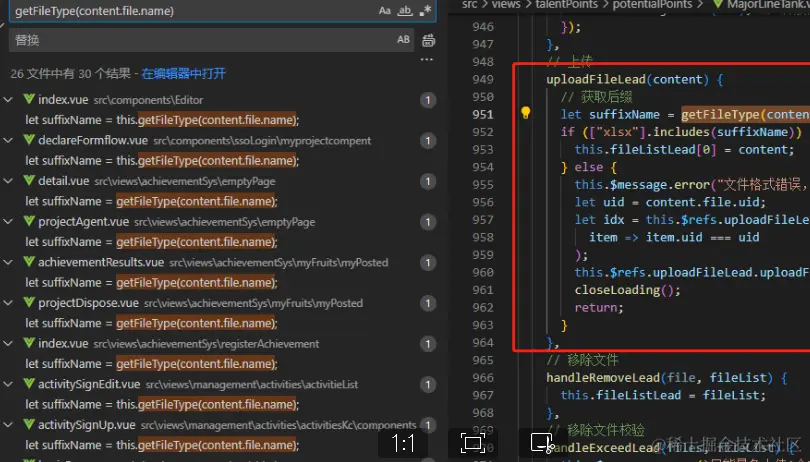
Task: Open achievementResults.vue file name row
Action: coord(101,263)
